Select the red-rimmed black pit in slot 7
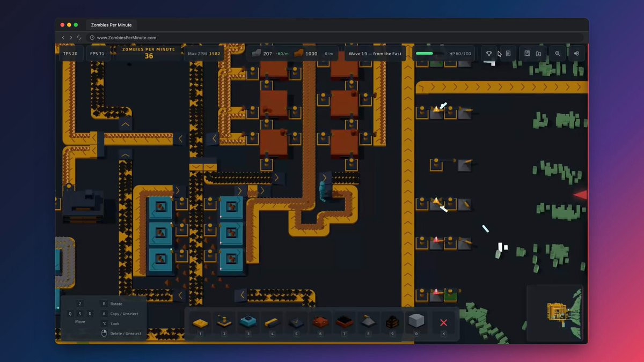The height and width of the screenshot is (362, 644). [344, 322]
